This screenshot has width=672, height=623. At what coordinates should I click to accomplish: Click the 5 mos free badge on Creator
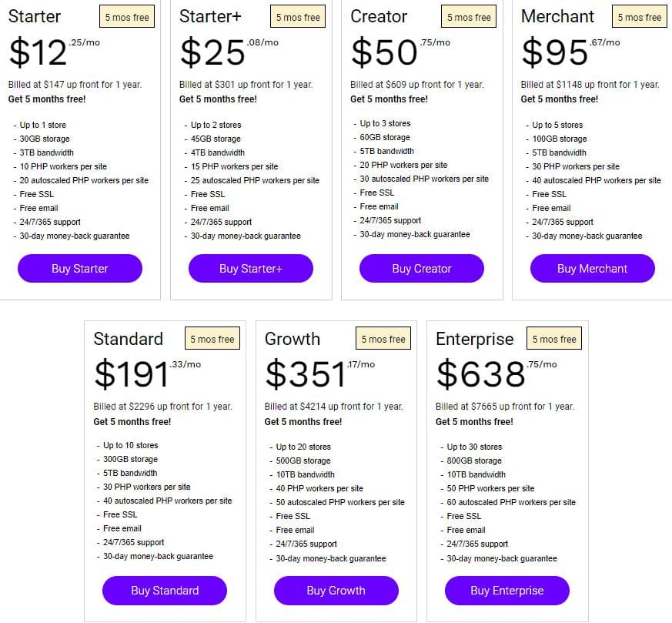point(468,16)
